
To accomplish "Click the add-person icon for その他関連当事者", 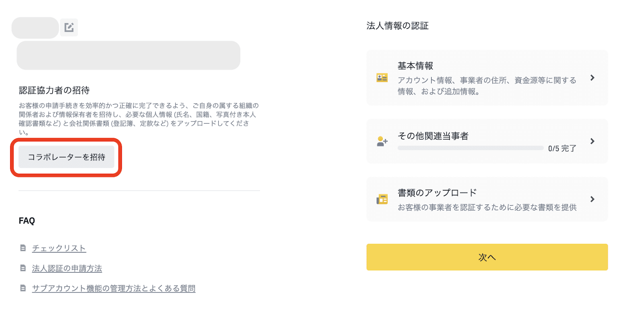I will 382,141.
